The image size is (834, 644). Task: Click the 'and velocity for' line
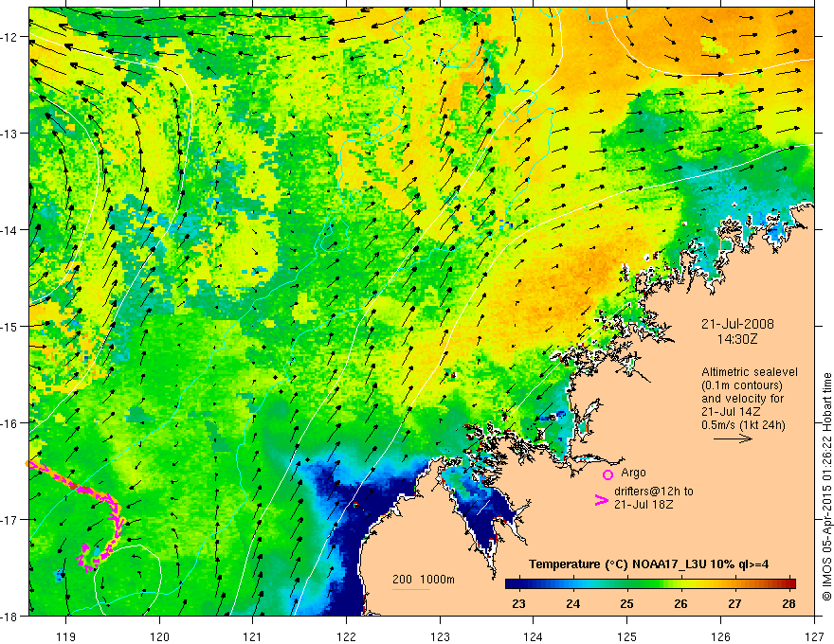tap(742, 399)
